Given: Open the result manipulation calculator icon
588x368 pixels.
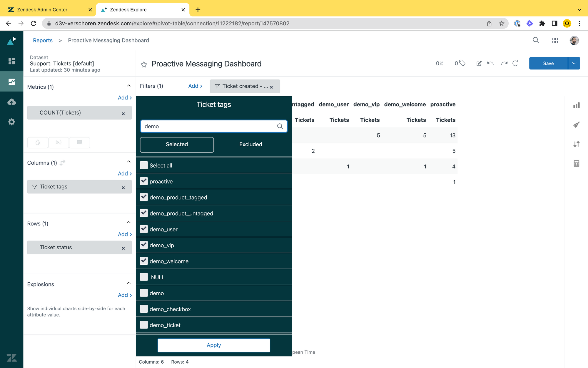Looking at the screenshot, I should point(576,164).
